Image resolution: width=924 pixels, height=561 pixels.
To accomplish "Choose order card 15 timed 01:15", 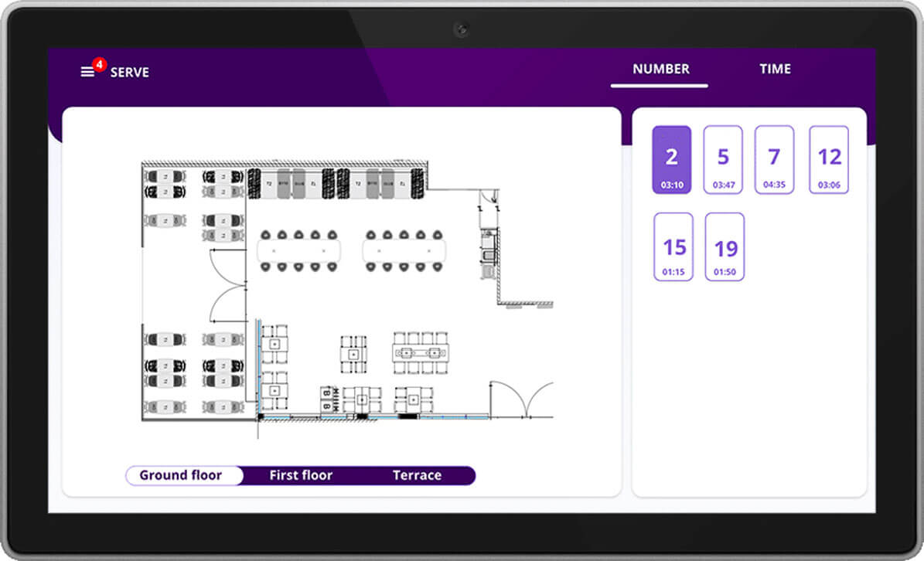I will pyautogui.click(x=673, y=247).
